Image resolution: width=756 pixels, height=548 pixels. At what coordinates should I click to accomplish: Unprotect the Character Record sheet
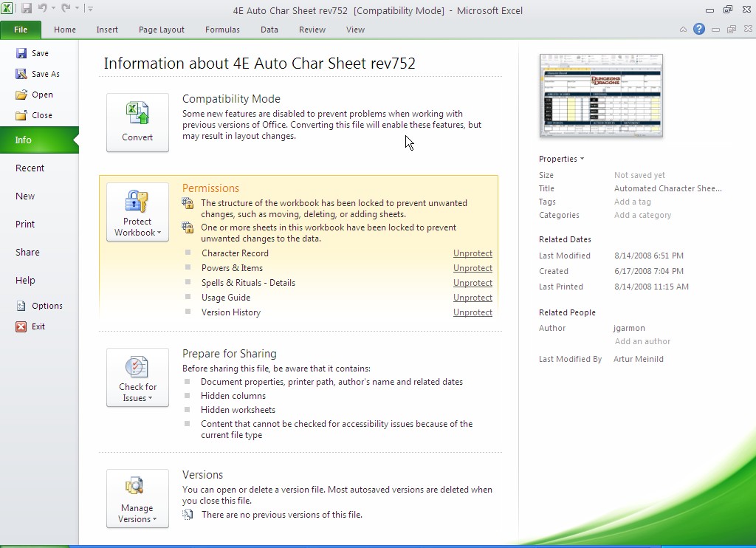[x=472, y=253]
